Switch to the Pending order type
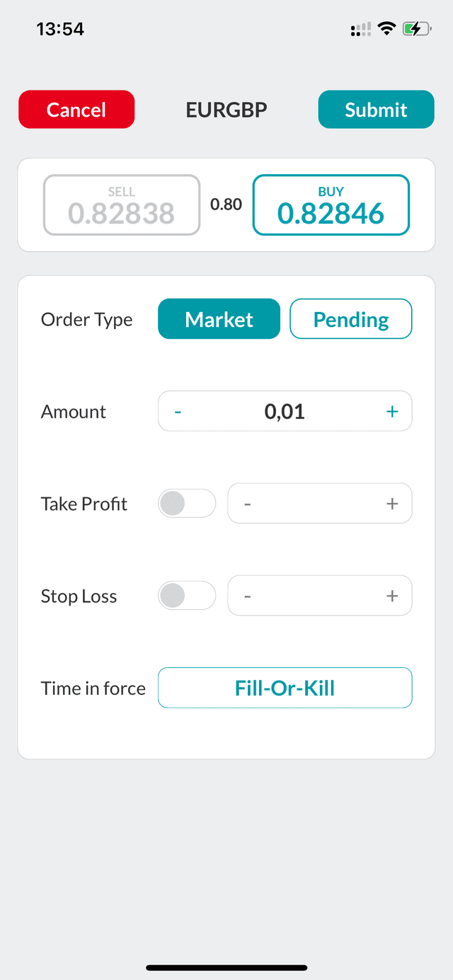453x980 pixels. pos(350,318)
